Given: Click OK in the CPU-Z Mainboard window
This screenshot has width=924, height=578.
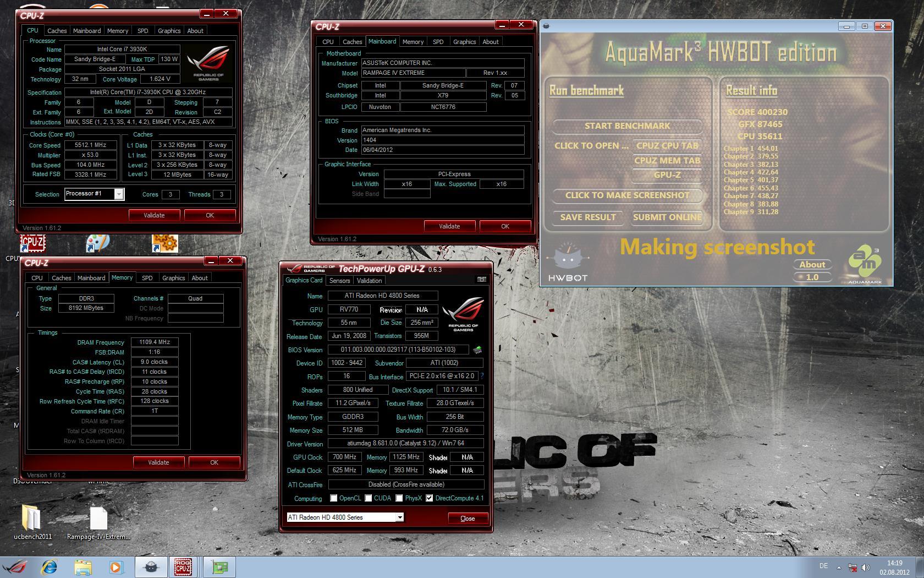Looking at the screenshot, I should [x=505, y=226].
